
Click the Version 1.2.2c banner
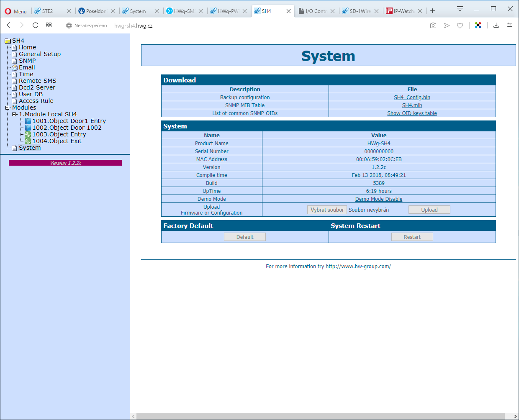click(x=65, y=163)
